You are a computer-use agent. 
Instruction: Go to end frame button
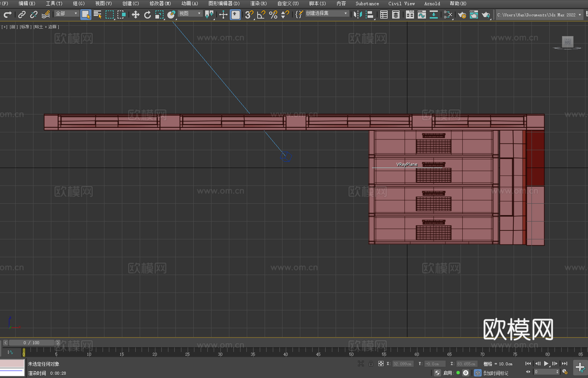click(x=565, y=364)
